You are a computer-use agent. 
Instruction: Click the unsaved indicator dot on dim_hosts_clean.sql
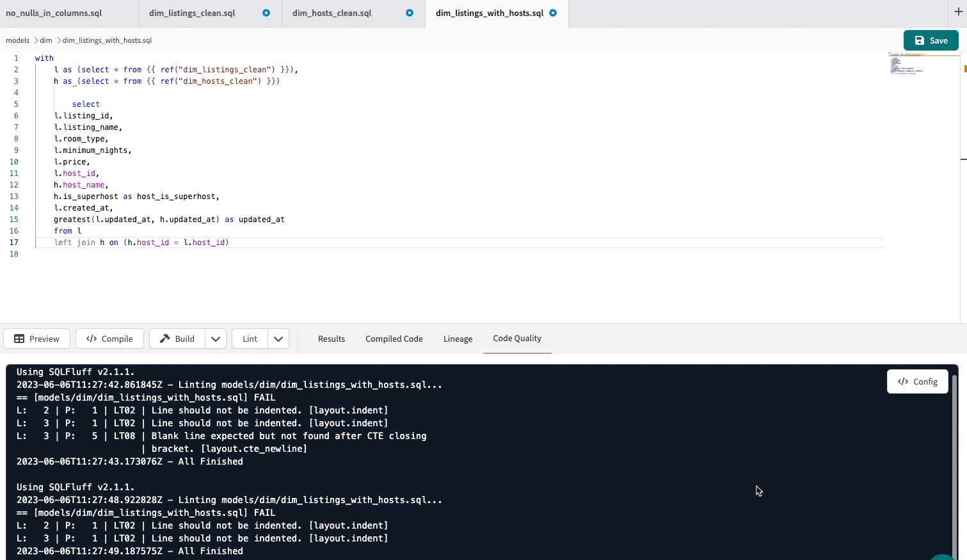tap(409, 12)
